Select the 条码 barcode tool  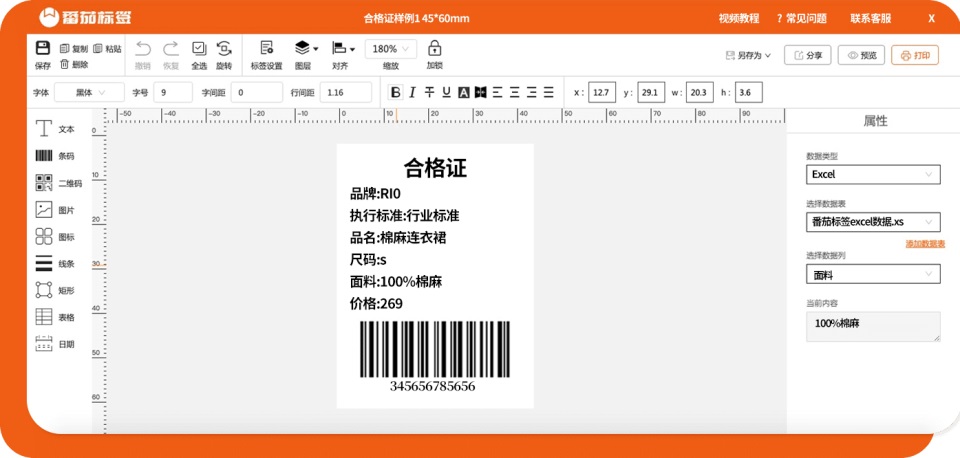(x=54, y=156)
